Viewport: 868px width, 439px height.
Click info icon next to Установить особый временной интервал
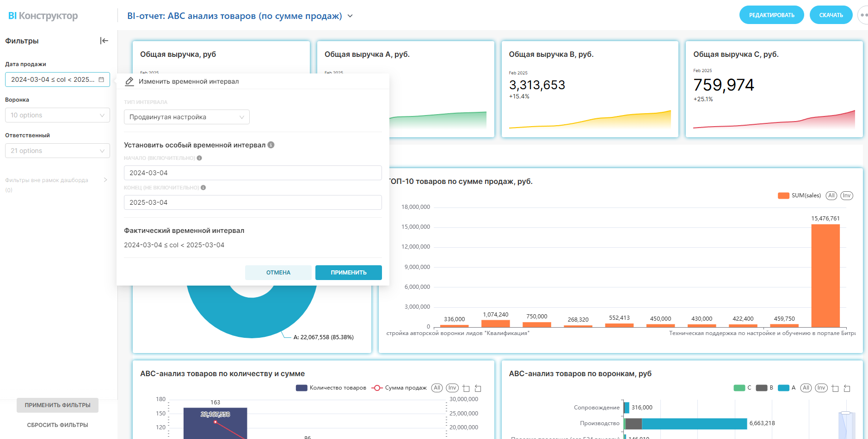click(271, 145)
